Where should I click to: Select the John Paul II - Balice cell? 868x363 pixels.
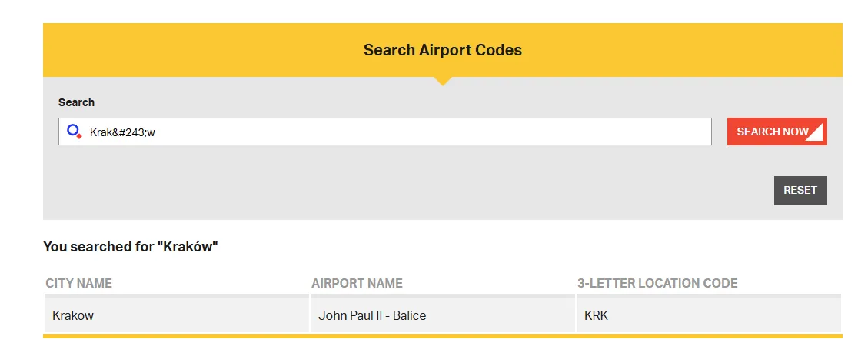click(372, 315)
